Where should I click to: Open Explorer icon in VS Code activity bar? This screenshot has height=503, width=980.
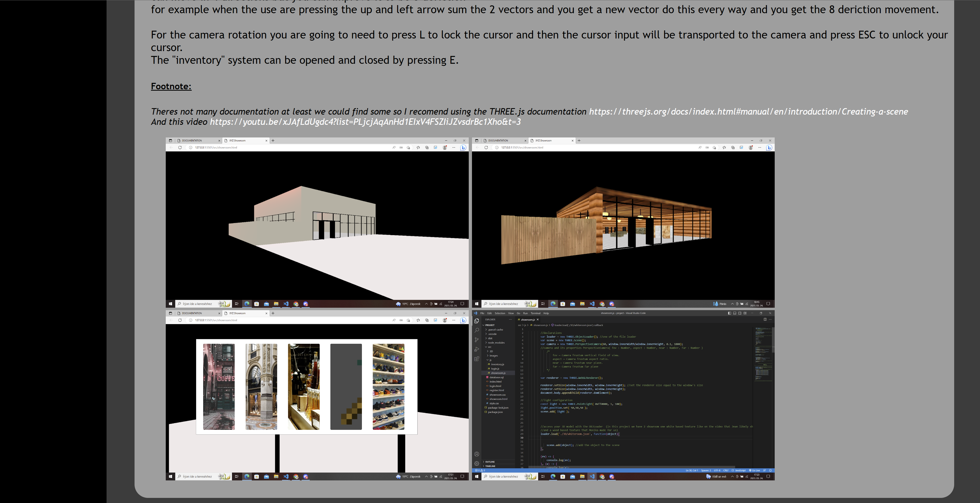point(476,321)
